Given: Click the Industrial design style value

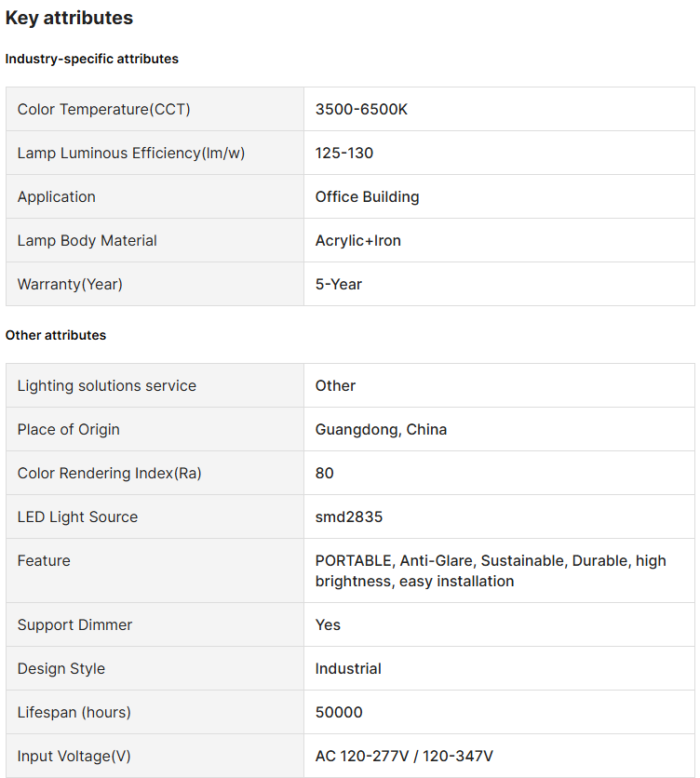Looking at the screenshot, I should click(x=348, y=669).
